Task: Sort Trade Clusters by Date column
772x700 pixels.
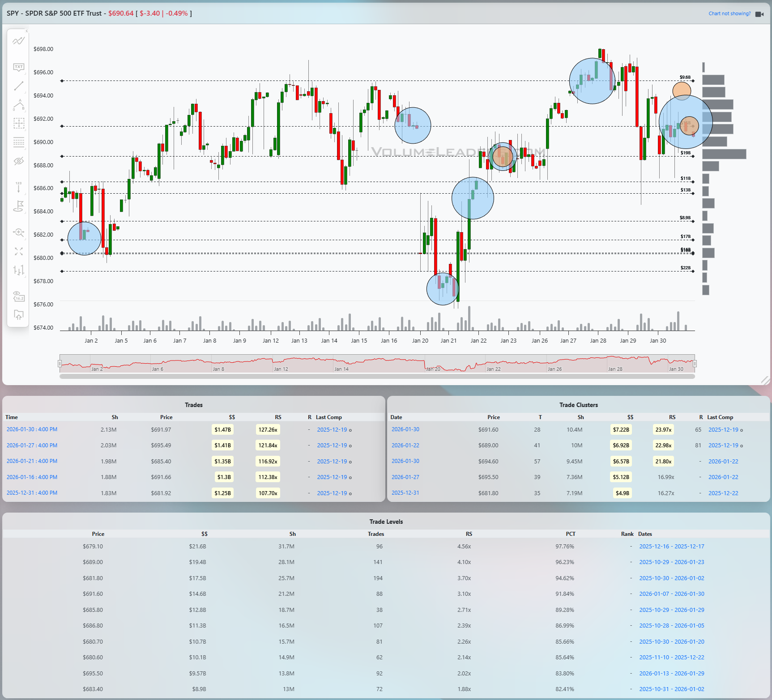Action: 396,417
